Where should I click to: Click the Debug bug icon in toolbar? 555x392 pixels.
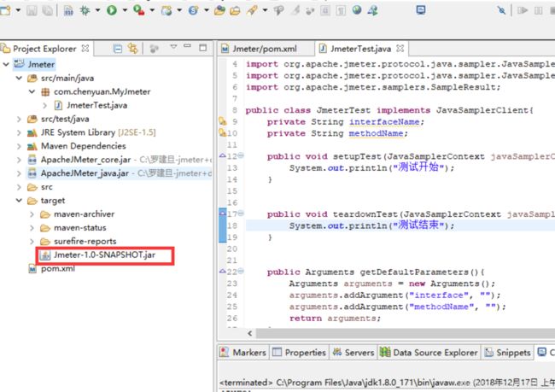click(85, 10)
